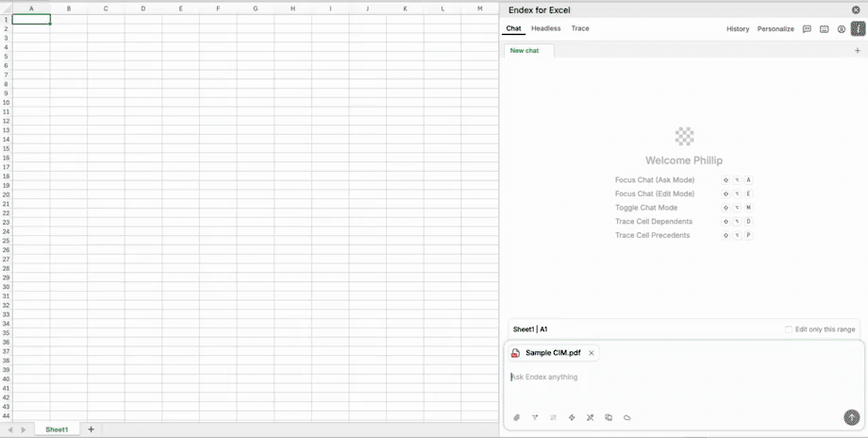Select column D header

pos(143,8)
